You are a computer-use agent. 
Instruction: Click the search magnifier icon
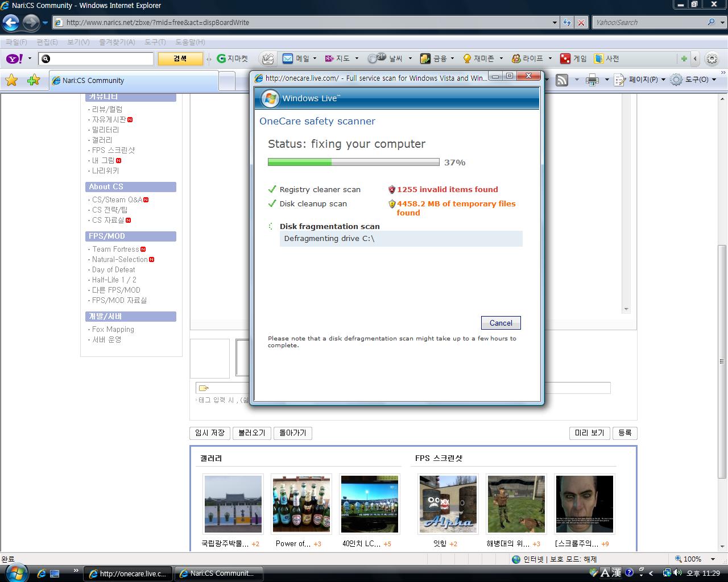[x=711, y=22]
